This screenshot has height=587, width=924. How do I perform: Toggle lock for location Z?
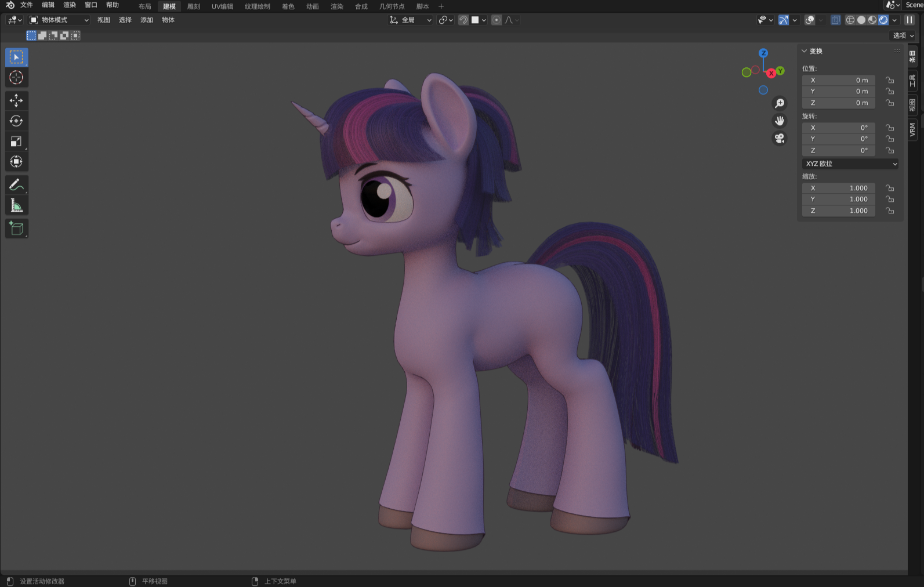pyautogui.click(x=890, y=103)
